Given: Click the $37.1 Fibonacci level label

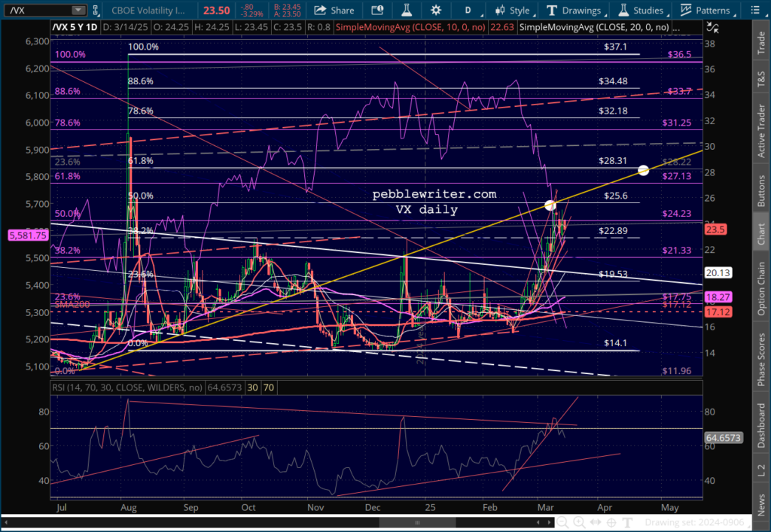Looking at the screenshot, I should click(x=616, y=47).
